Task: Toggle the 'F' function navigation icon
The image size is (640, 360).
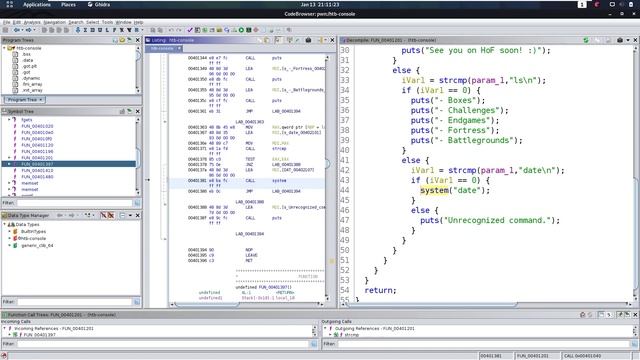Action: (x=114, y=30)
